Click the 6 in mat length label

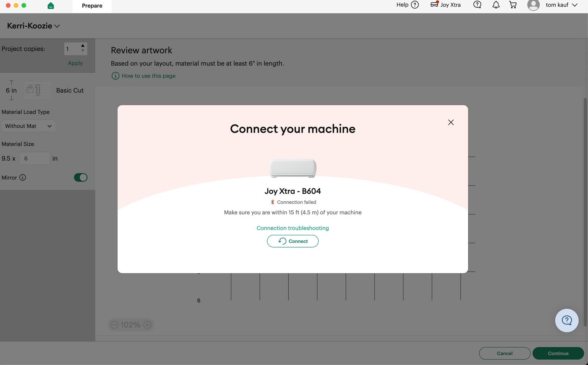[11, 90]
